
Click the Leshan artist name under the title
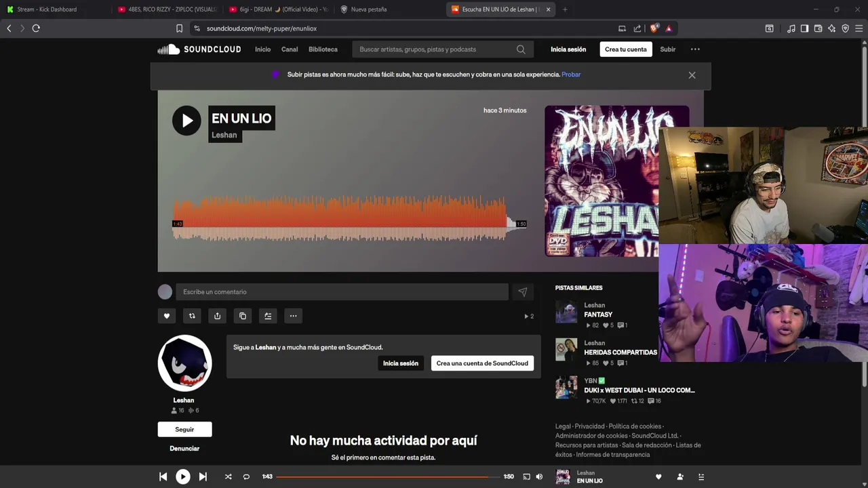tap(224, 135)
